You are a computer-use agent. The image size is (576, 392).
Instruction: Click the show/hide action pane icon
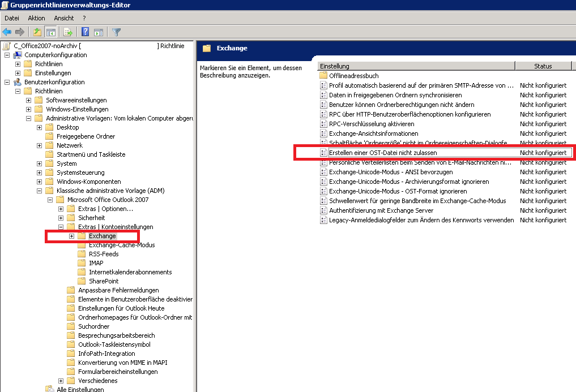pyautogui.click(x=98, y=32)
